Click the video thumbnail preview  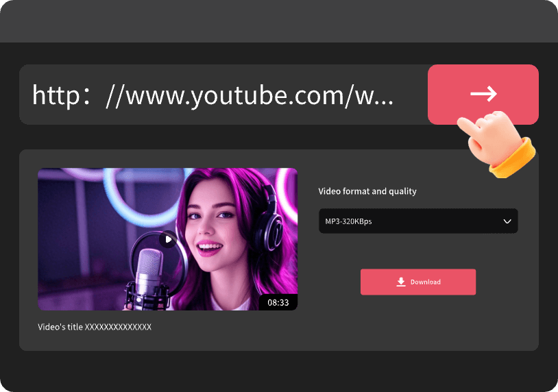pos(168,239)
